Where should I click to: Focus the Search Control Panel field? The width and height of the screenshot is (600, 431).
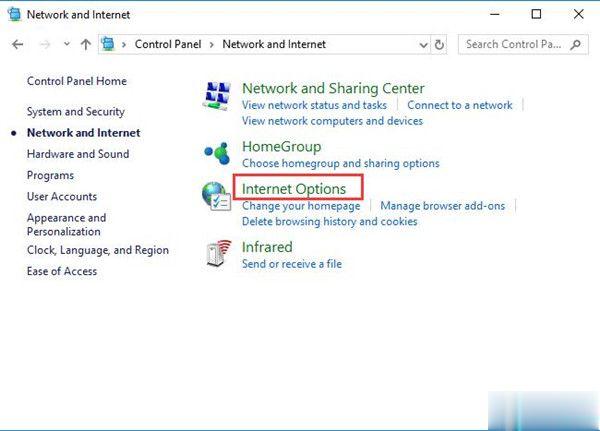click(x=523, y=44)
